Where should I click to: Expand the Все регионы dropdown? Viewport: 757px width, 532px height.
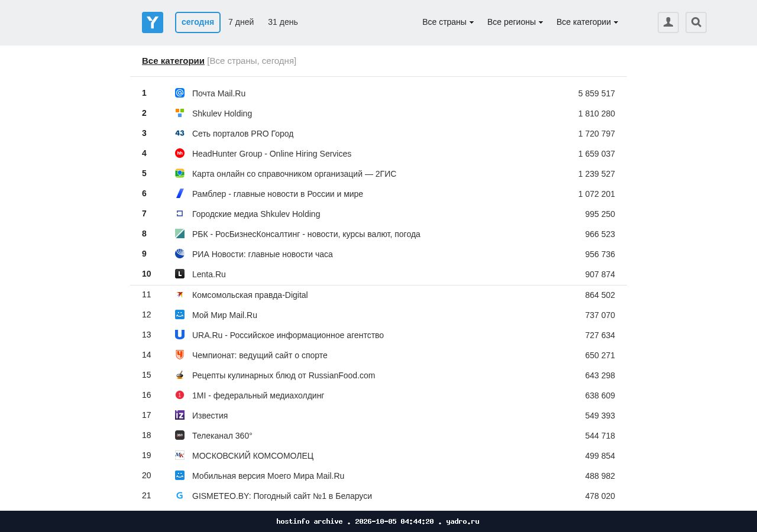click(x=515, y=22)
